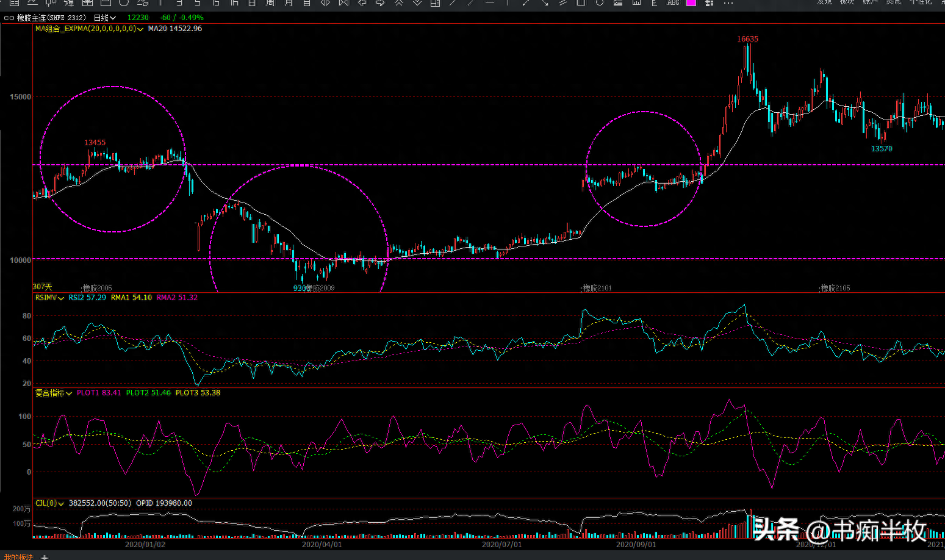
Task: Click the 橡胶2105 contract marker
Action: [835, 288]
